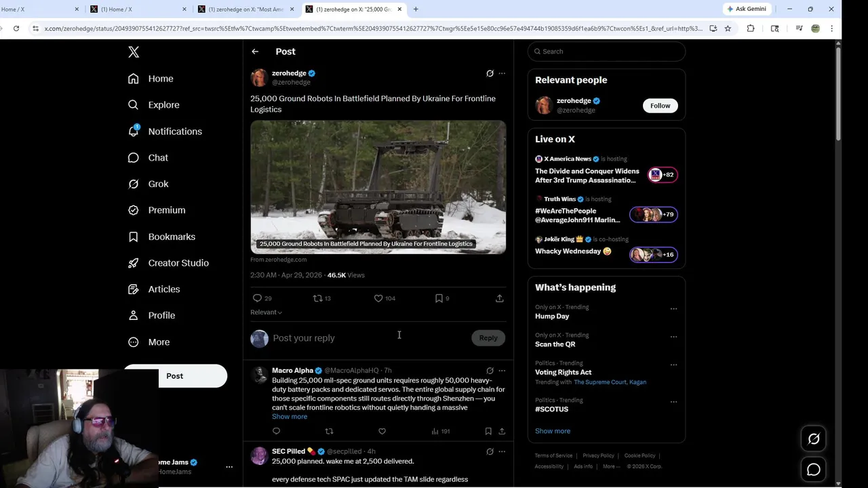The height and width of the screenshot is (488, 868).
Task: Reload the page
Action: (x=16, y=28)
